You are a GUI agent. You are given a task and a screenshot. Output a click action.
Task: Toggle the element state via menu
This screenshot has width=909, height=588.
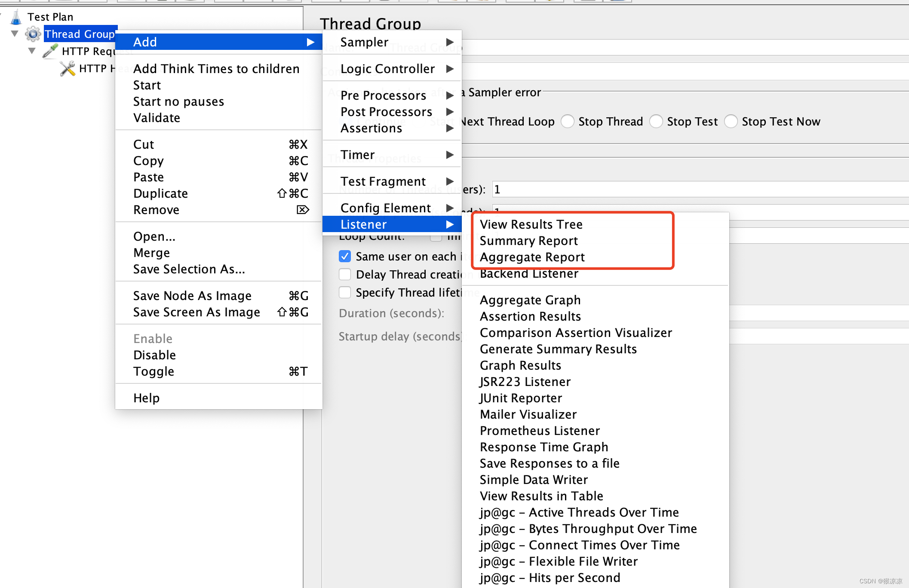click(219, 371)
